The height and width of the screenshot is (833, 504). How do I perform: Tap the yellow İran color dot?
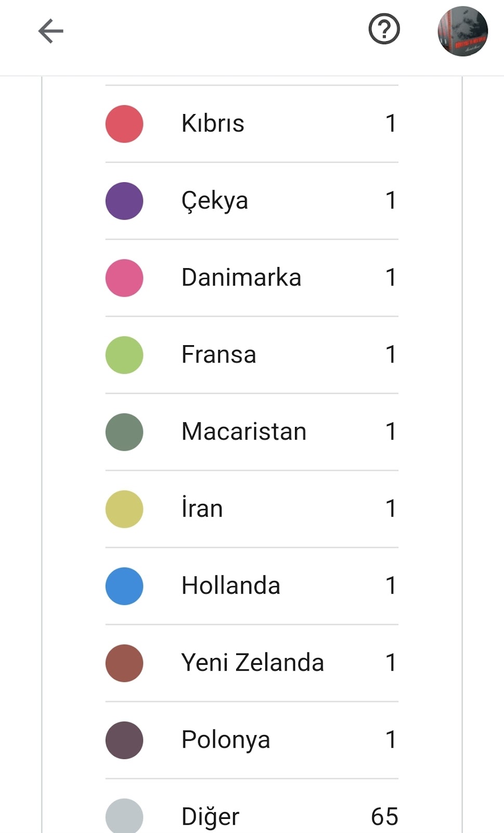point(124,509)
